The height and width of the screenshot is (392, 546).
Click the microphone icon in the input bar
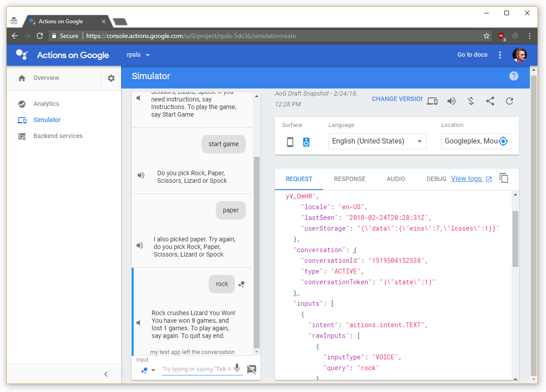[237, 368]
